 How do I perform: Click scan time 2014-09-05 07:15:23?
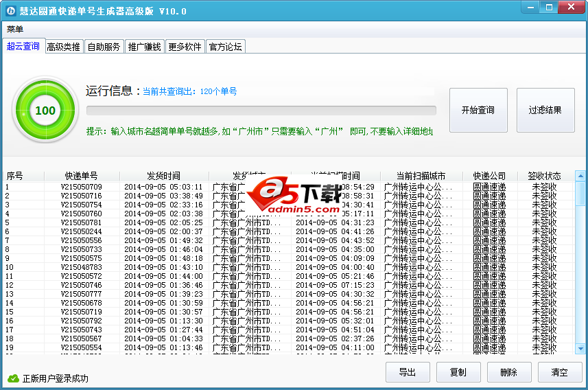point(336,285)
